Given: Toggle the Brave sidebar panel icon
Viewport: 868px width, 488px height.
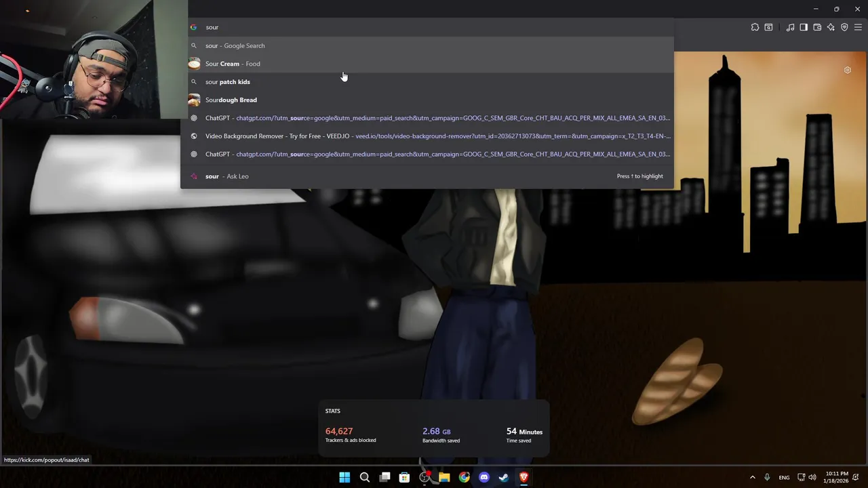Looking at the screenshot, I should (x=804, y=27).
